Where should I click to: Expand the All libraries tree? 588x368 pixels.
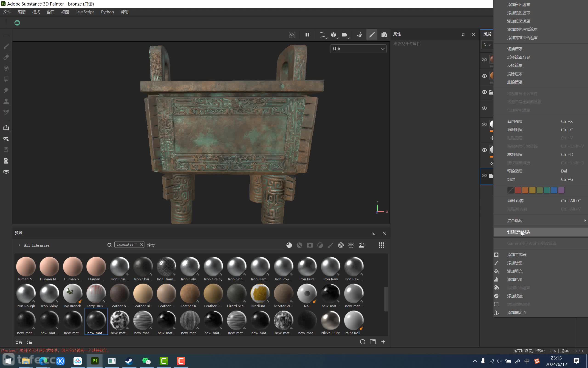19,245
